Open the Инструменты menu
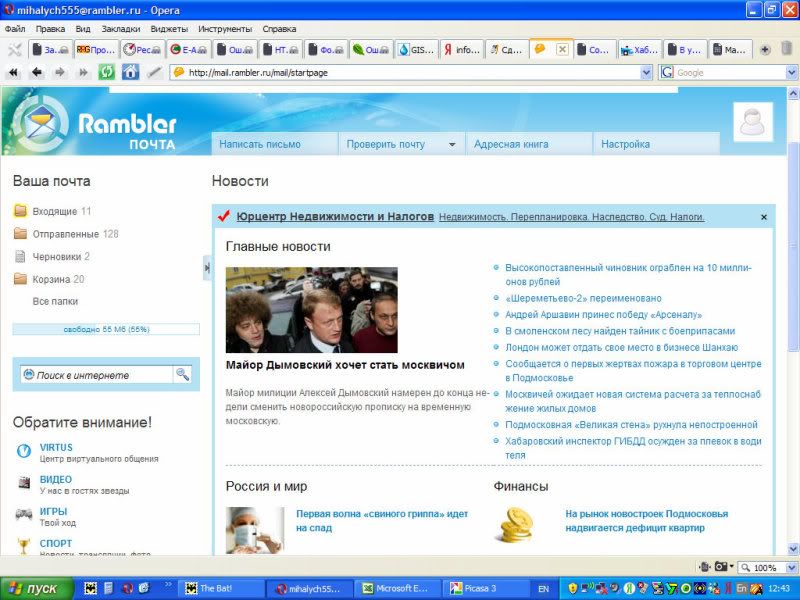 click(x=225, y=29)
